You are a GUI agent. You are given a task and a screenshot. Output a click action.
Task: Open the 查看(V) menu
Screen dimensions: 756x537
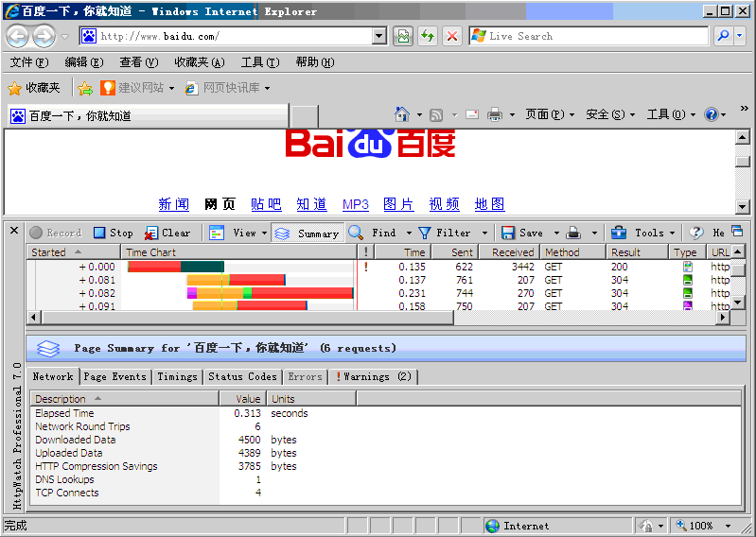pyautogui.click(x=139, y=62)
